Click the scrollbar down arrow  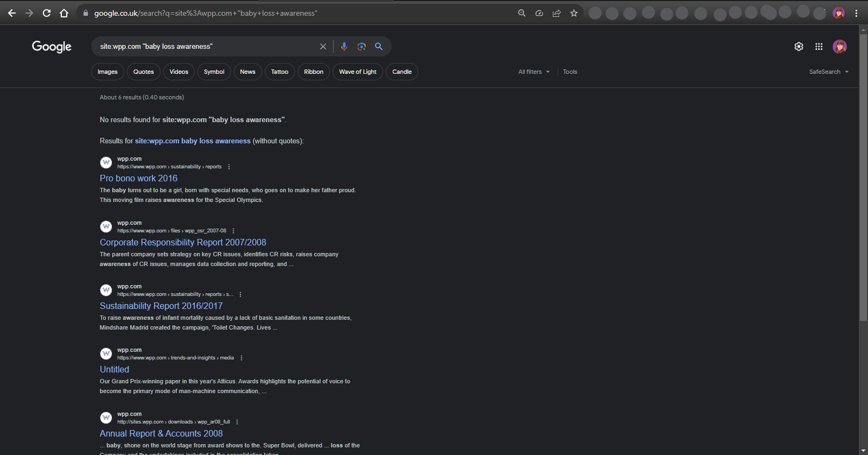[863, 451]
